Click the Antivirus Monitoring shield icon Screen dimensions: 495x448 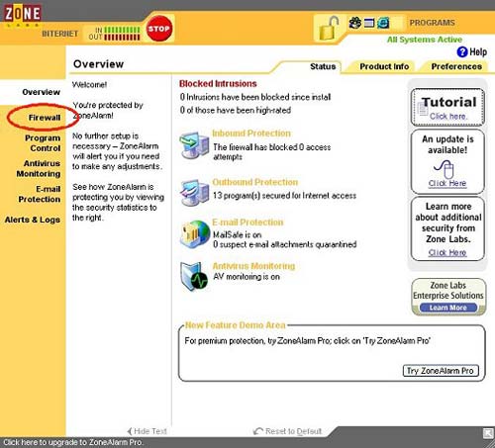[x=194, y=276]
